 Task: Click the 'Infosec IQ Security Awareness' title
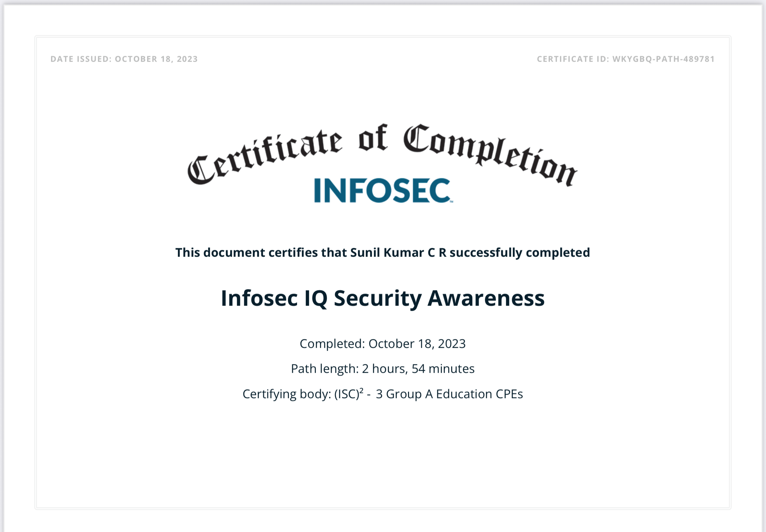click(x=382, y=298)
